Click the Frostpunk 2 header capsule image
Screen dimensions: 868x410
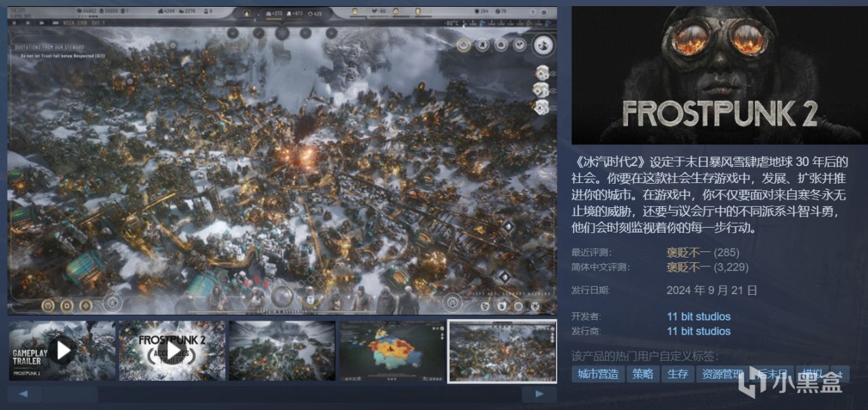(719, 75)
